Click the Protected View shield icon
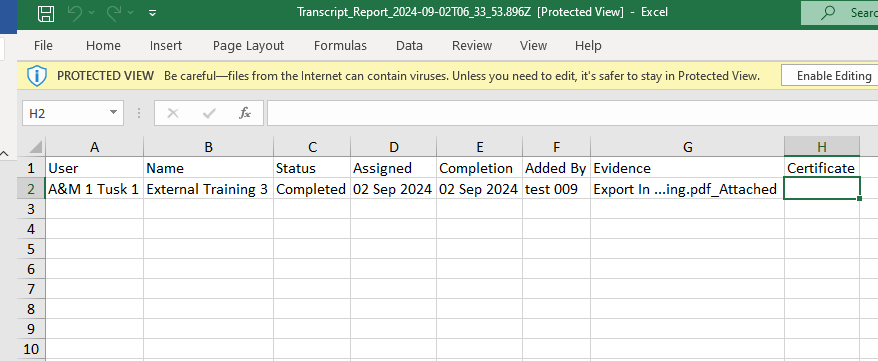878x361 pixels. tap(37, 76)
